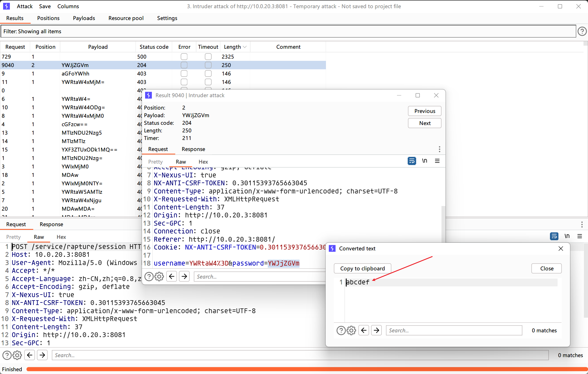588x374 pixels.
Task: Toggle Error checkbox for YWRtaW4xMjM= row
Action: point(184,82)
